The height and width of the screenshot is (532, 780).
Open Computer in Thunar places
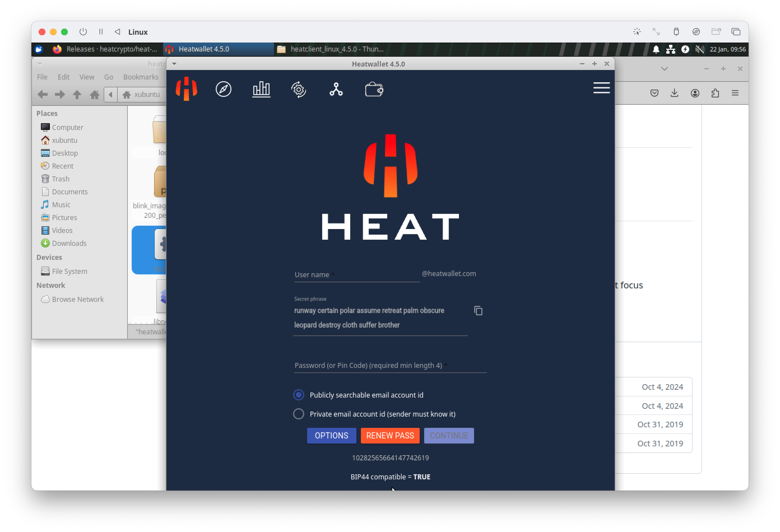click(62, 127)
